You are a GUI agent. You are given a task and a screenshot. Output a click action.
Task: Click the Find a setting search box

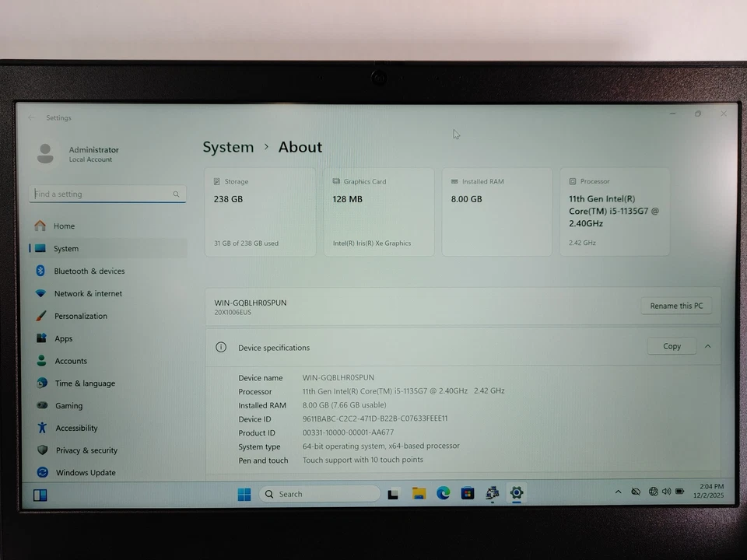(x=107, y=194)
